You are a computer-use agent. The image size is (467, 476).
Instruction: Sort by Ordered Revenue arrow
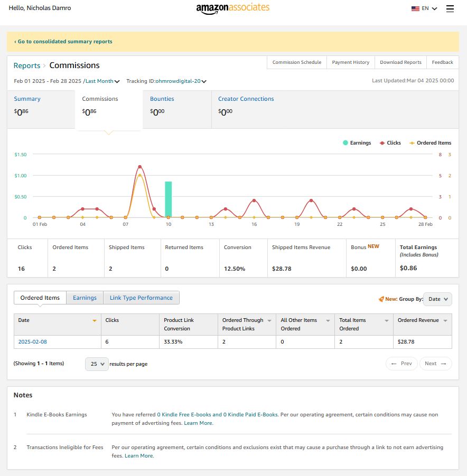[x=445, y=320]
